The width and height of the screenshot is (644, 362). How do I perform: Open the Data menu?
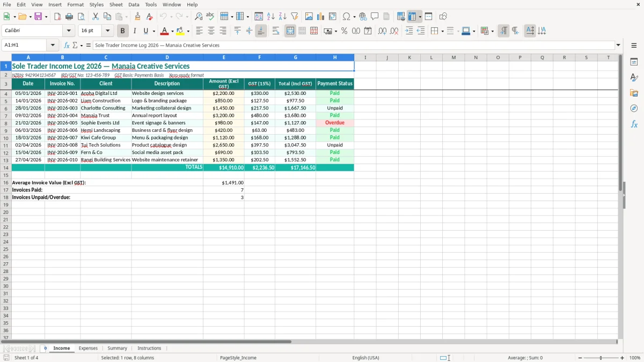[134, 4]
